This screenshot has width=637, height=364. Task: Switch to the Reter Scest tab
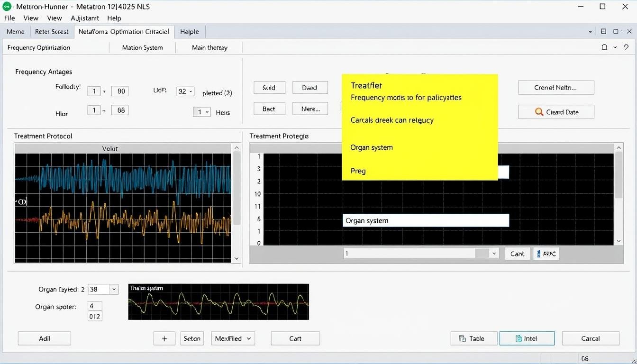[x=52, y=32]
